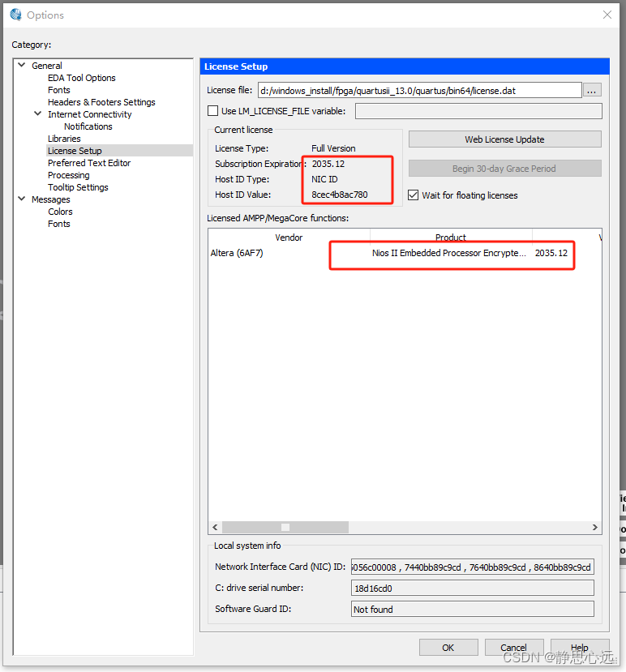This screenshot has width=626, height=672.
Task: Open Notifications category
Action: tap(88, 126)
